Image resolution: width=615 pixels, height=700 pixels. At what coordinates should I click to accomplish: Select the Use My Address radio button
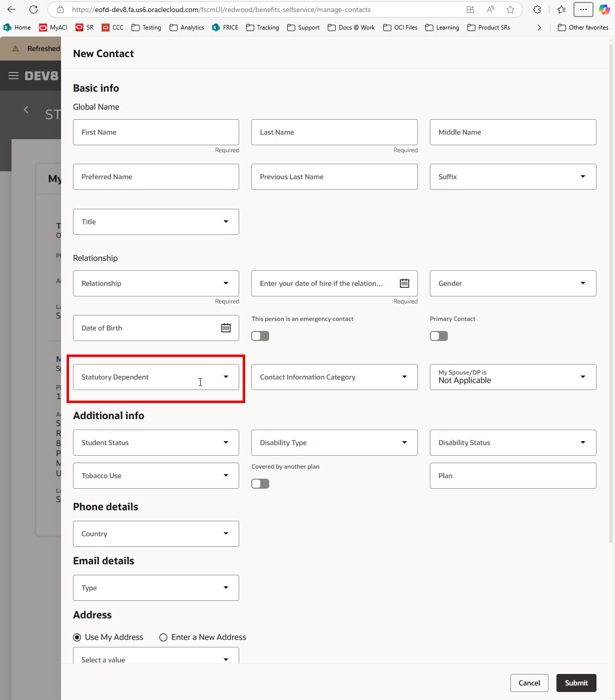point(77,637)
